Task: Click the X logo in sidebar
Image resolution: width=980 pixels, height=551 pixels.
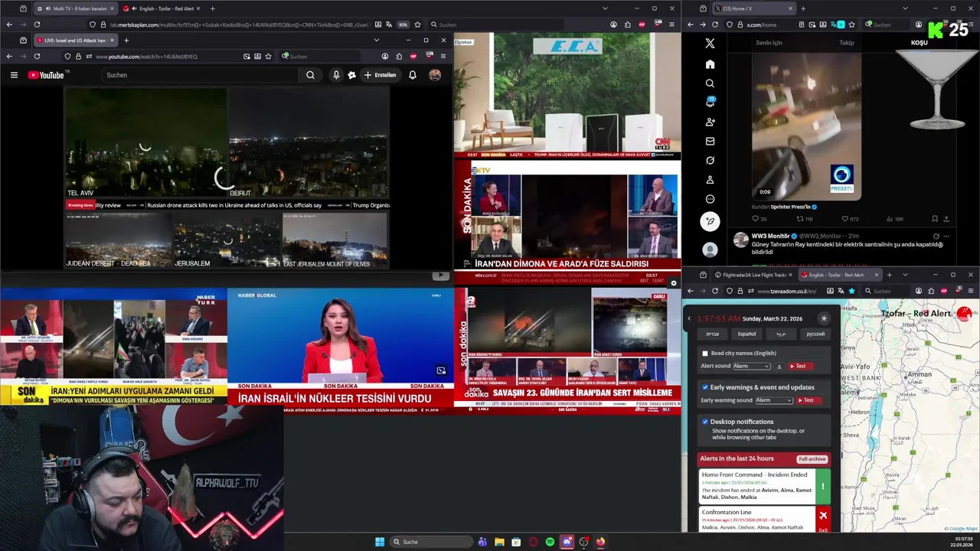Action: [x=710, y=44]
